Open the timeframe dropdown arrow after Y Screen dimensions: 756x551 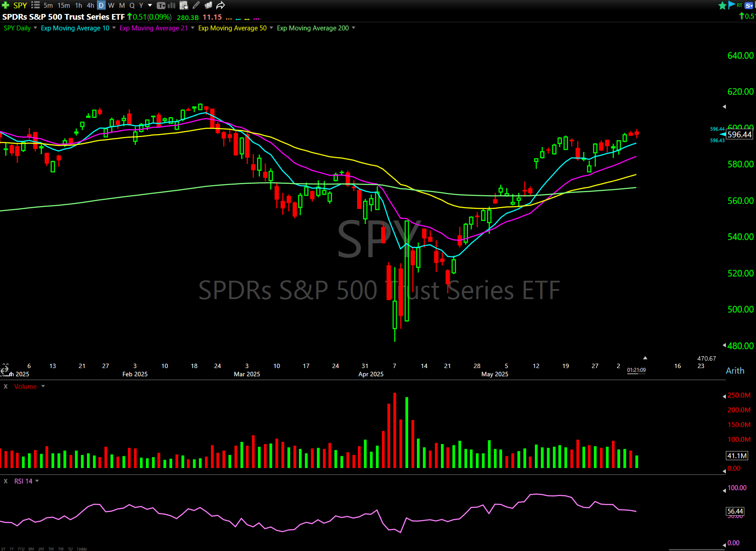(x=150, y=5)
